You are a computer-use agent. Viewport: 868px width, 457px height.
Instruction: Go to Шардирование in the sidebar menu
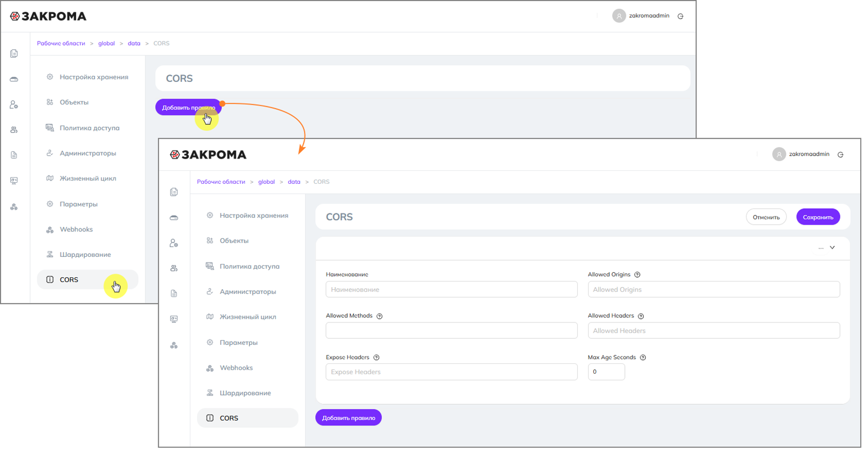245,393
